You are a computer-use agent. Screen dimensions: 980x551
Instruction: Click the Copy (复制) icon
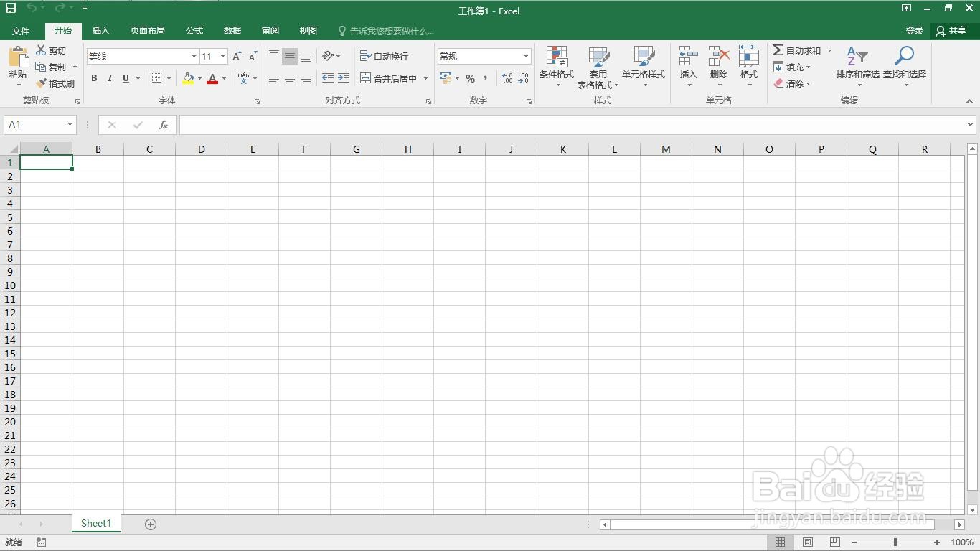coord(41,67)
